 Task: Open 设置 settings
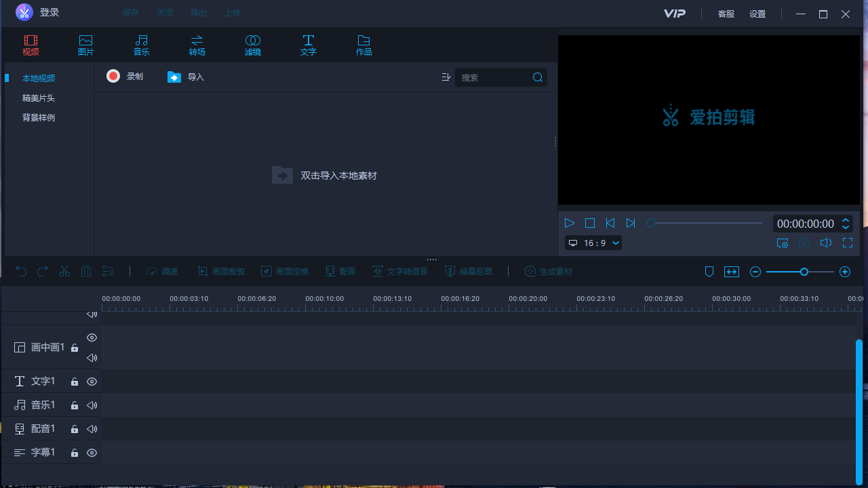757,14
